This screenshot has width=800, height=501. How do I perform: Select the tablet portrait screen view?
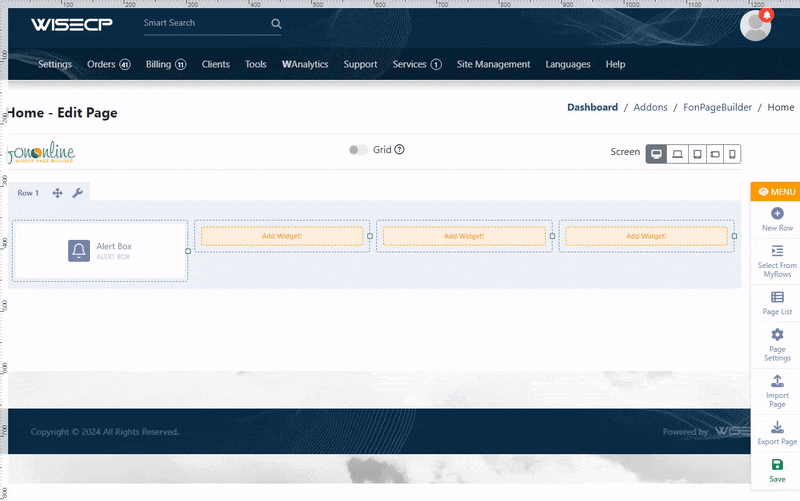(697, 154)
